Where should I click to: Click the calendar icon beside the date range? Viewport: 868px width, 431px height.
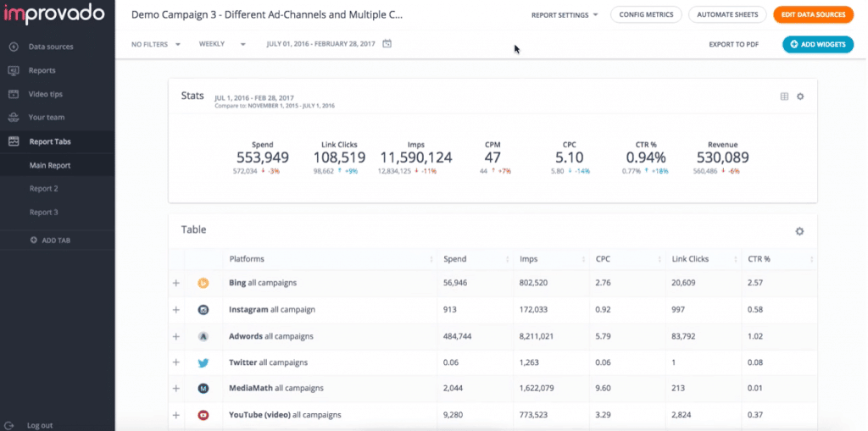(387, 44)
